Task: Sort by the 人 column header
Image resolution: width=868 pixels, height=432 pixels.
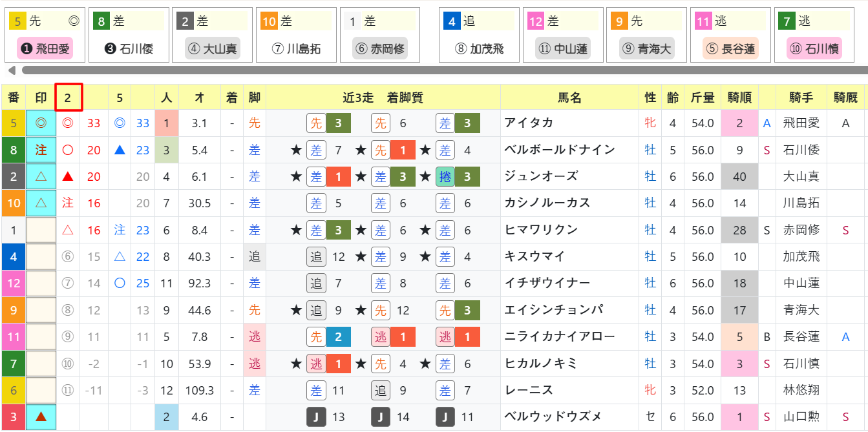Action: click(x=167, y=98)
